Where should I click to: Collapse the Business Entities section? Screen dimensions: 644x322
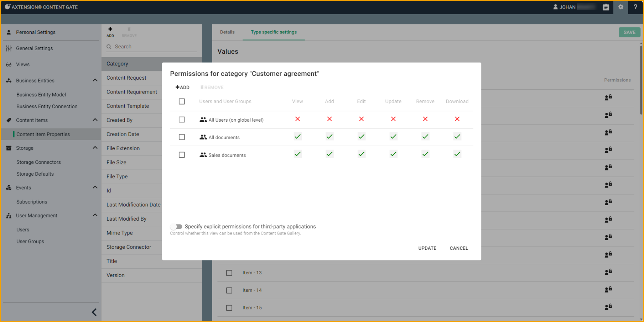click(x=95, y=80)
